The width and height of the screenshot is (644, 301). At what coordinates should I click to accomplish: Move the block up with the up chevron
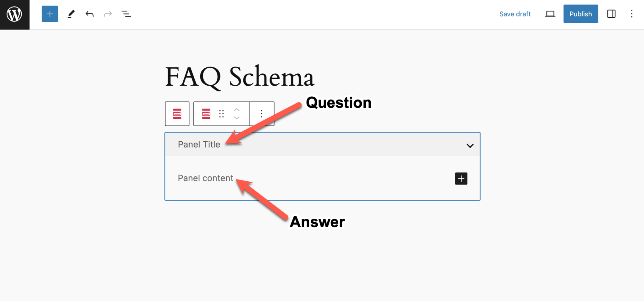click(x=236, y=110)
